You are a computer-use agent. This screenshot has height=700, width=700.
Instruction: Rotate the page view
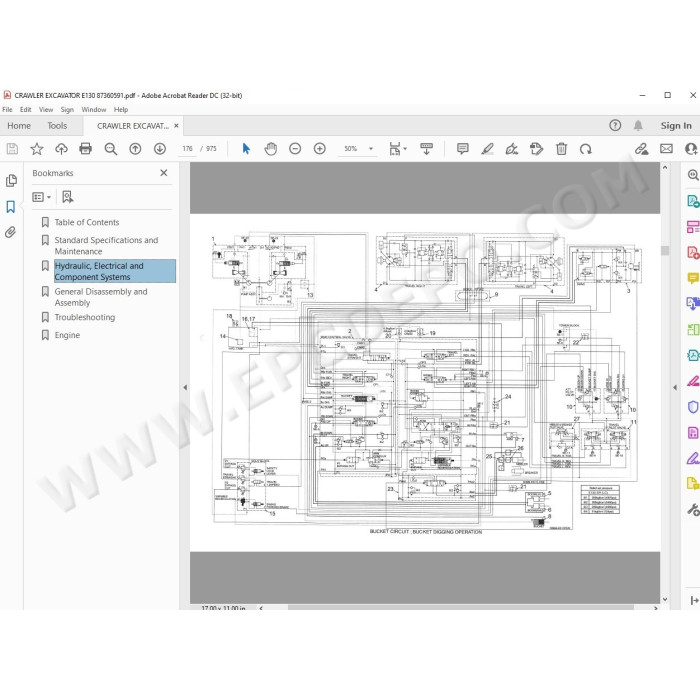[x=586, y=149]
